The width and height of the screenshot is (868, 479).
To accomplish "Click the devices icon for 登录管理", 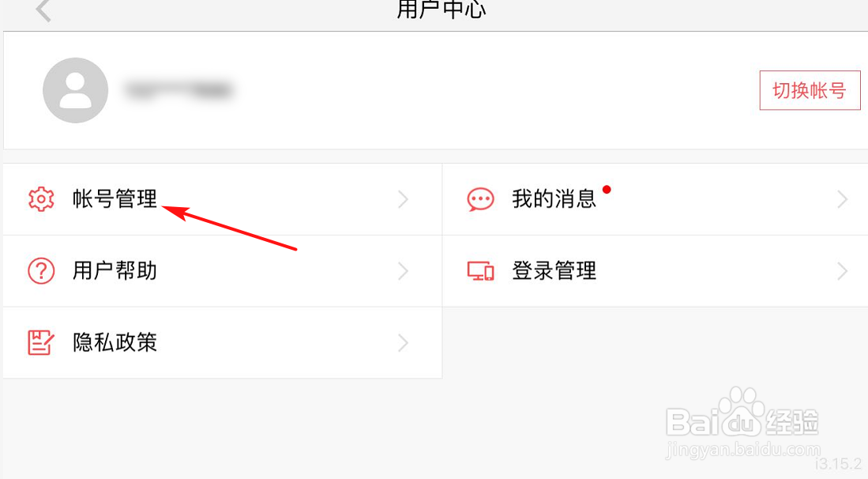I will click(x=480, y=271).
